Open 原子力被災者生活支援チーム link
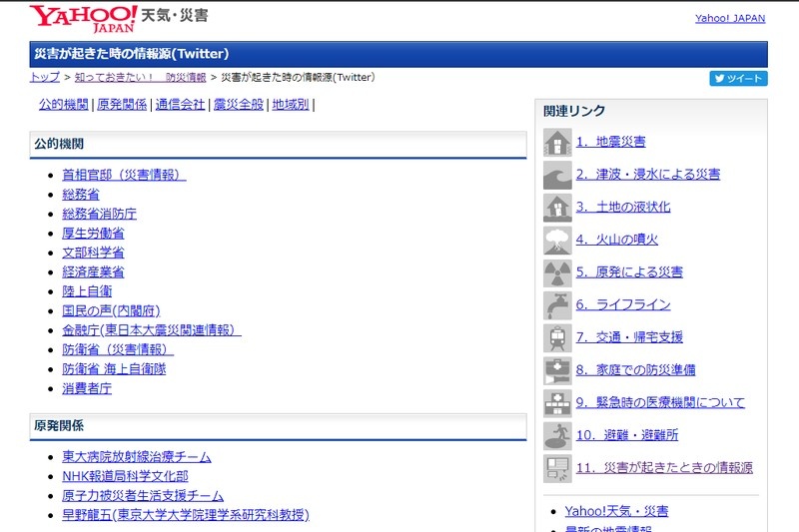799x532 pixels. coord(143,495)
